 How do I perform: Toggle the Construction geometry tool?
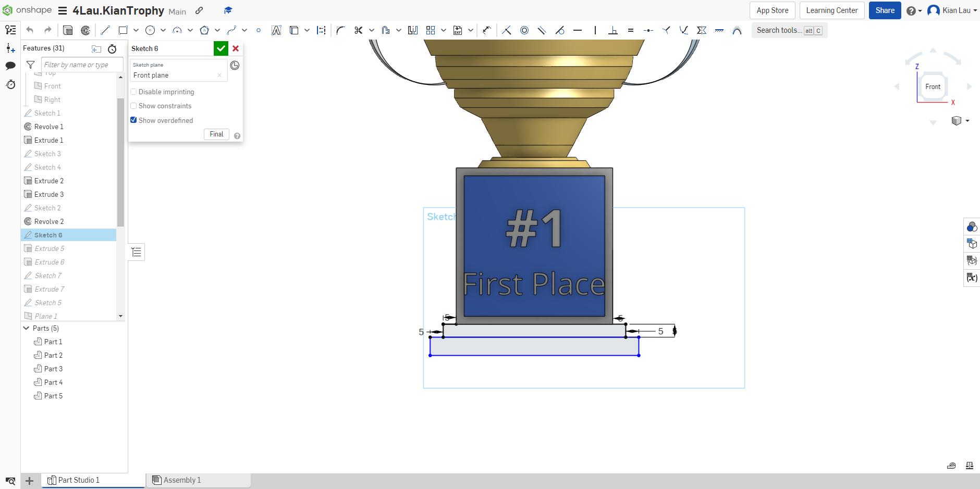point(321,30)
